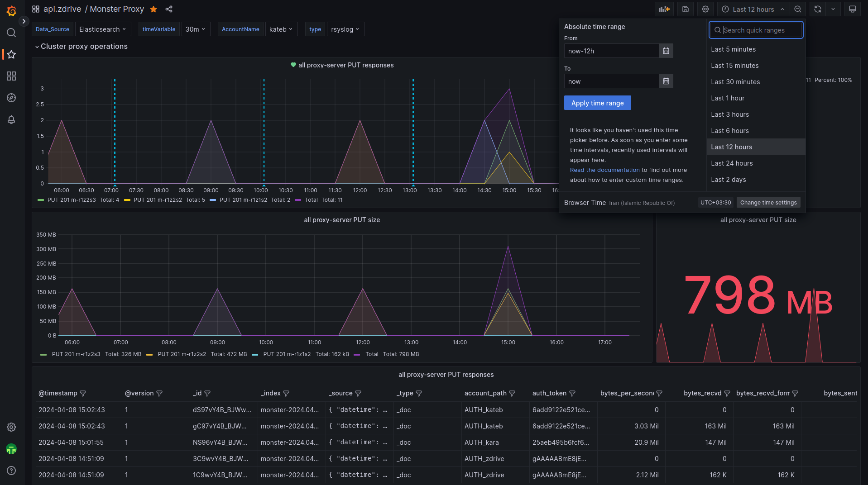Open the 30m timeVariable dropdown
Screen dimensions: 868x485
[x=195, y=29]
